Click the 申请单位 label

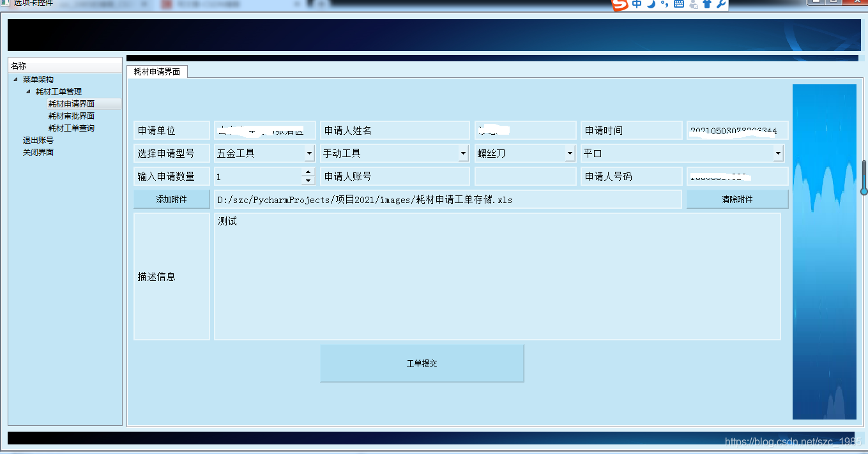(x=172, y=130)
